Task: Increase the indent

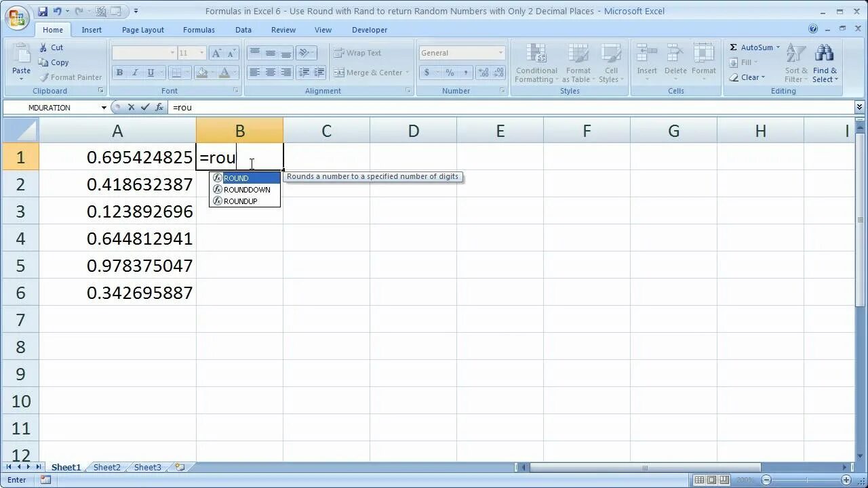Action: [319, 73]
